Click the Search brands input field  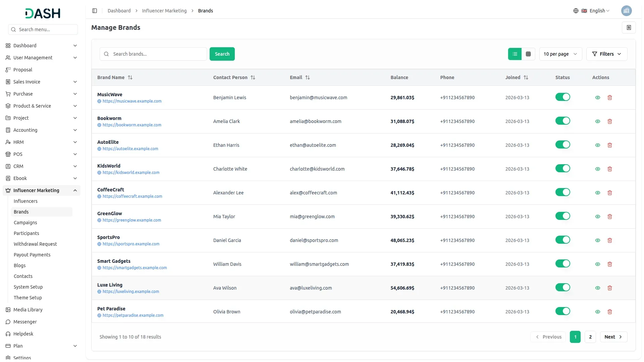point(158,54)
